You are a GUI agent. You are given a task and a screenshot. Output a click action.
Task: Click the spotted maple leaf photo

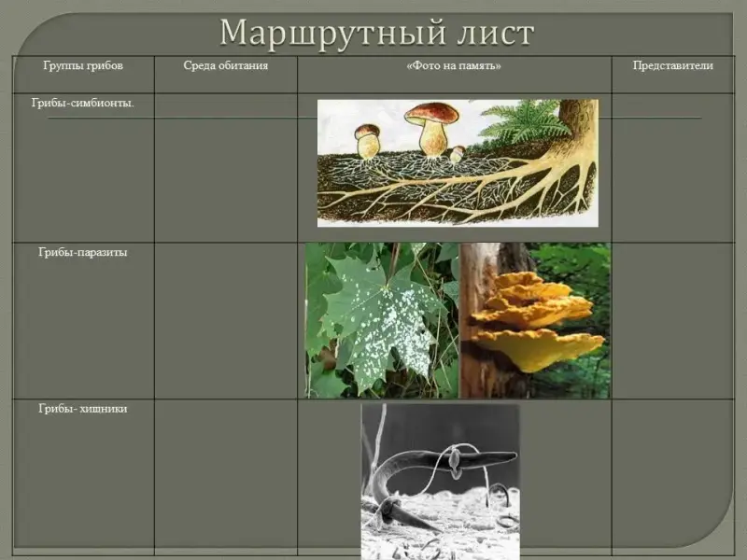(x=381, y=320)
